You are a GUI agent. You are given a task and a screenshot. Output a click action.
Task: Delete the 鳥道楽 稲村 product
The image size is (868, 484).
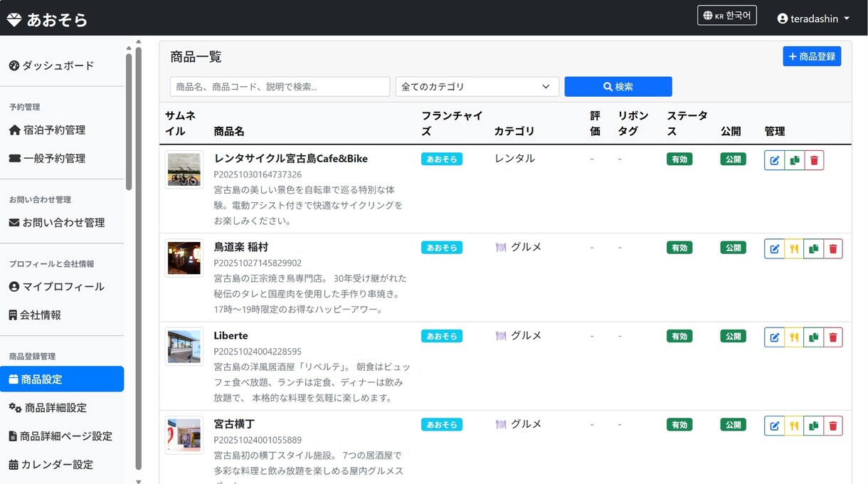[x=833, y=248]
